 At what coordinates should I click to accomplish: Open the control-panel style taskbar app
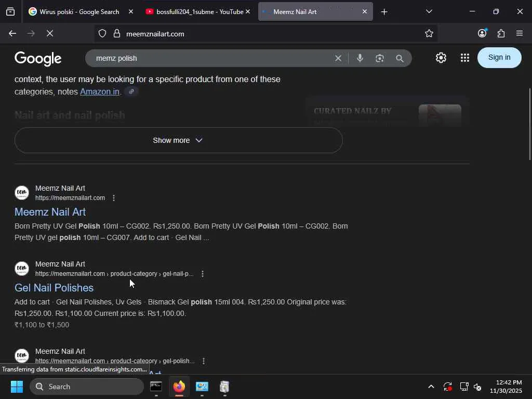(x=202, y=387)
